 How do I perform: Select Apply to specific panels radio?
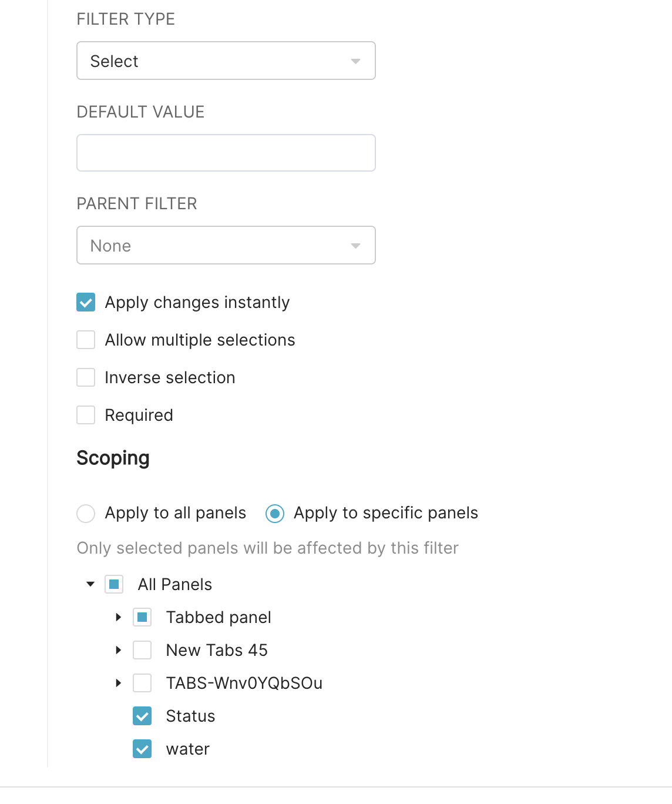[x=274, y=513]
